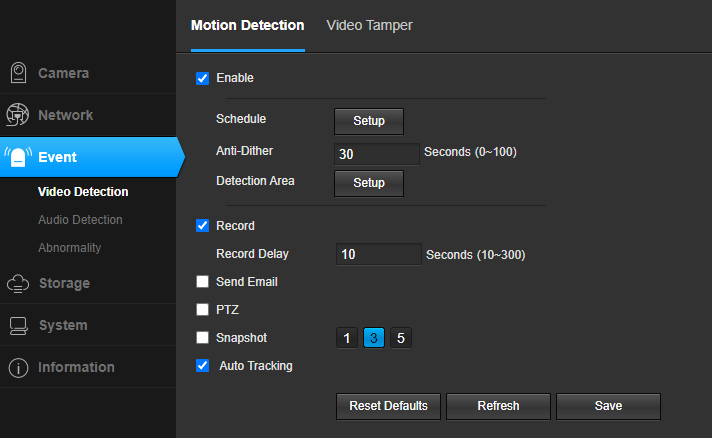Viewport: 712px width, 438px height.
Task: Enable the Send Email checkbox
Action: (x=203, y=281)
